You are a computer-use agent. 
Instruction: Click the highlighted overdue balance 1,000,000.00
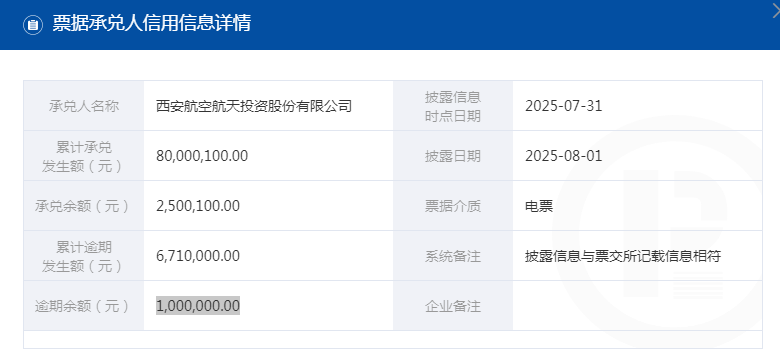(198, 306)
